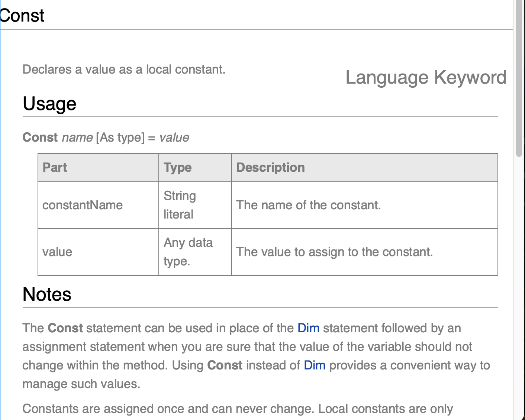Follow the Dim link after "instead of"

point(315,365)
